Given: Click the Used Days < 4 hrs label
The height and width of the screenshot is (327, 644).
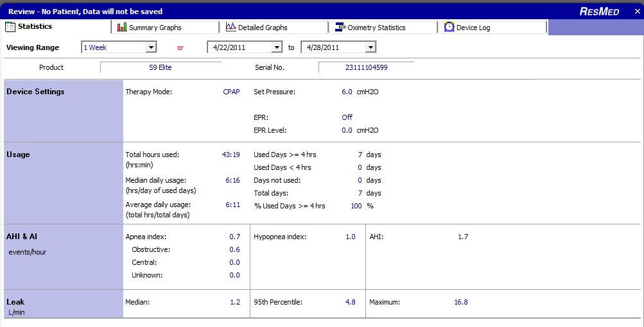Looking at the screenshot, I should point(282,167).
